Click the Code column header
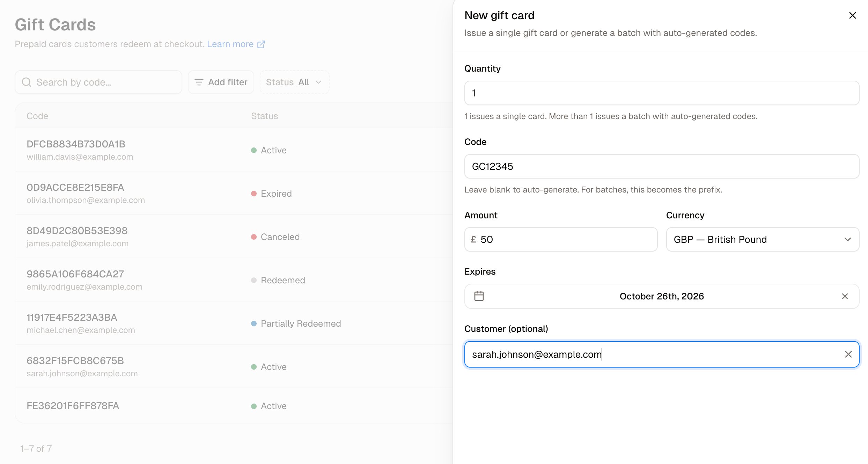This screenshot has height=464, width=868. pos(37,116)
